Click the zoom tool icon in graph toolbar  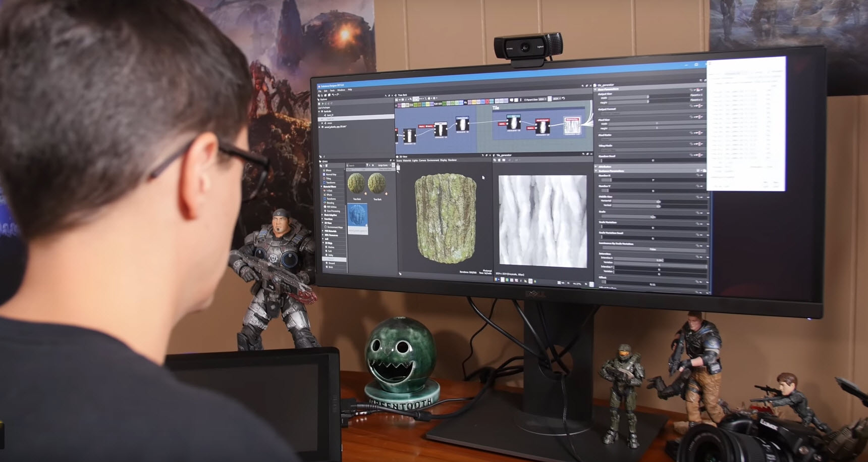[x=411, y=99]
